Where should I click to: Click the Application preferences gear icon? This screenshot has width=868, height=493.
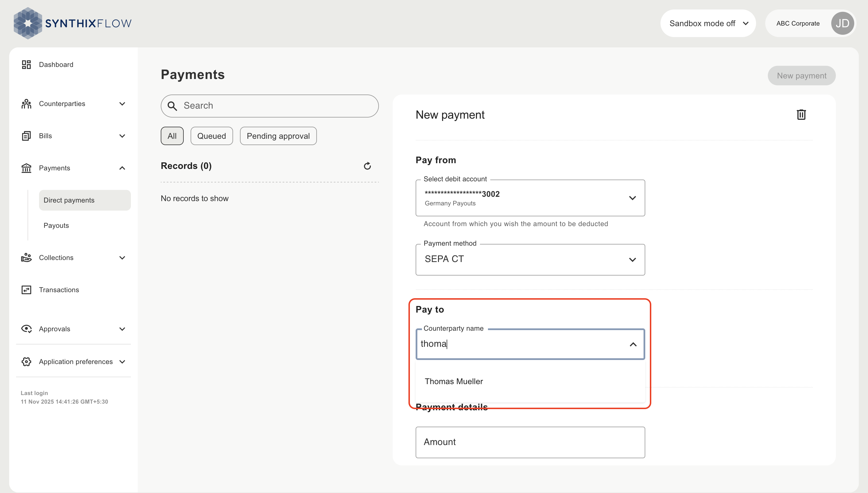[26, 362]
